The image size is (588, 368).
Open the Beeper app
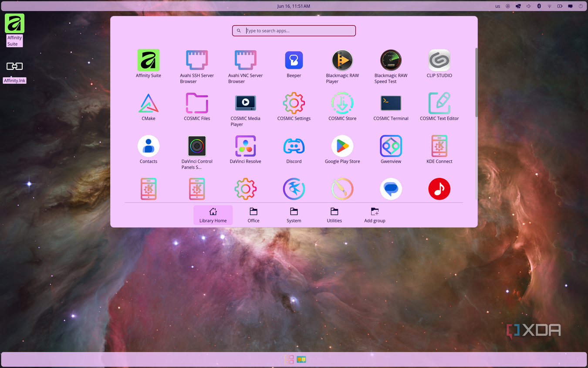click(294, 64)
